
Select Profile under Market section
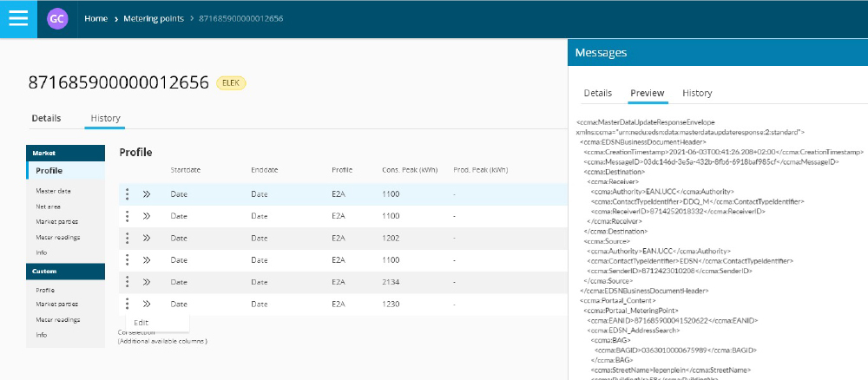tap(66, 170)
